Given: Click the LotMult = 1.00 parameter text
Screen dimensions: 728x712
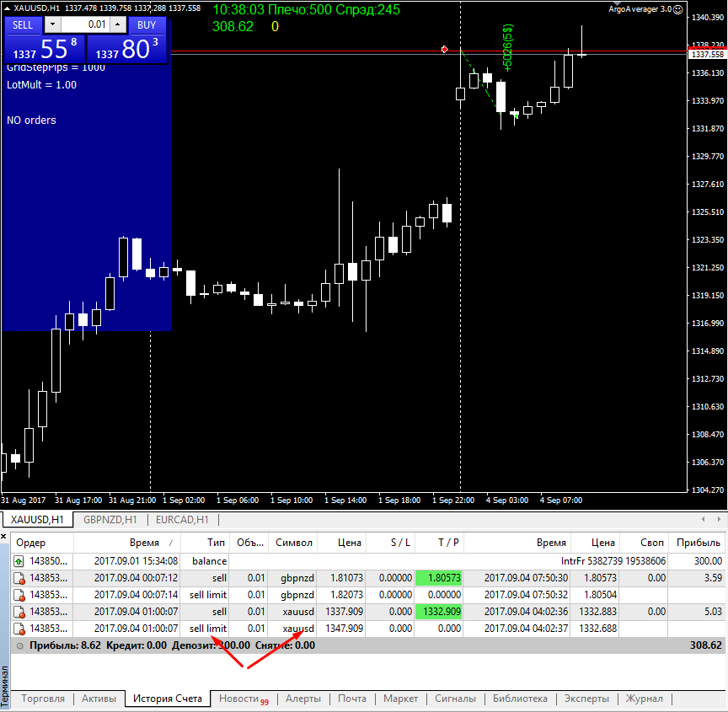Looking at the screenshot, I should [x=41, y=85].
